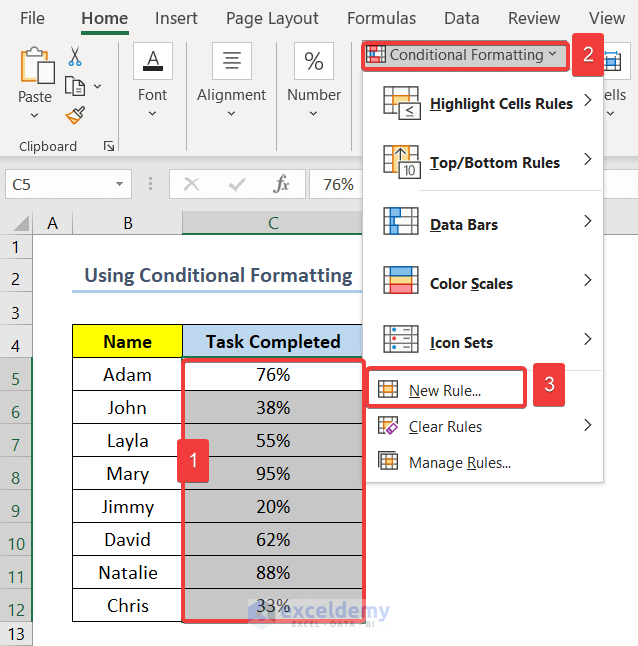The width and height of the screenshot is (638, 646).
Task: Click the Clear Rules icon
Action: click(388, 426)
